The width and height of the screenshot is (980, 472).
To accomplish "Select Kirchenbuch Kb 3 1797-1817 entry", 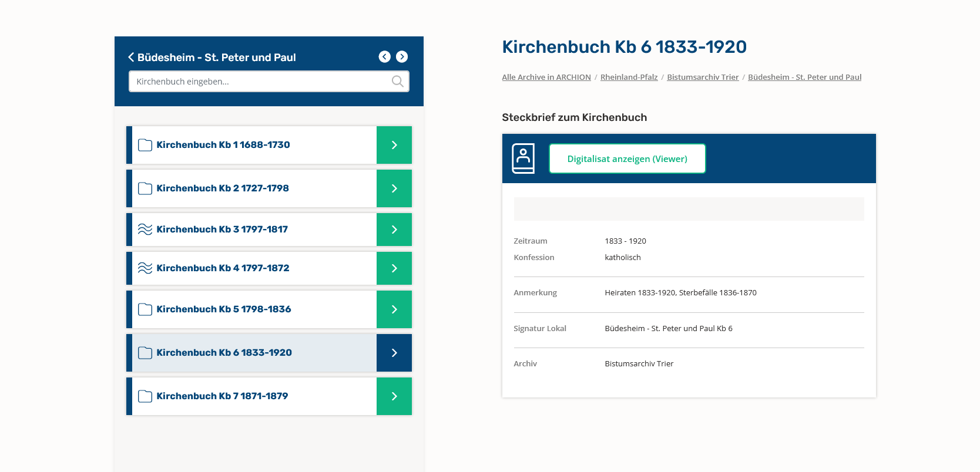I will tap(222, 230).
